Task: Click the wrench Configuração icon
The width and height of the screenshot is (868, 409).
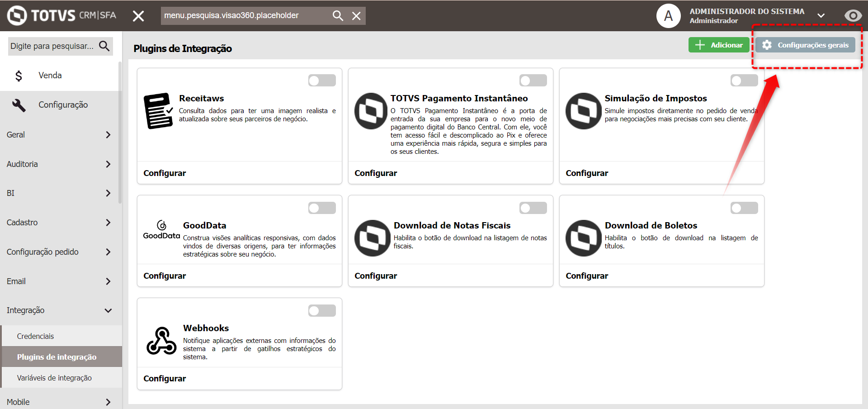Action: tap(19, 105)
